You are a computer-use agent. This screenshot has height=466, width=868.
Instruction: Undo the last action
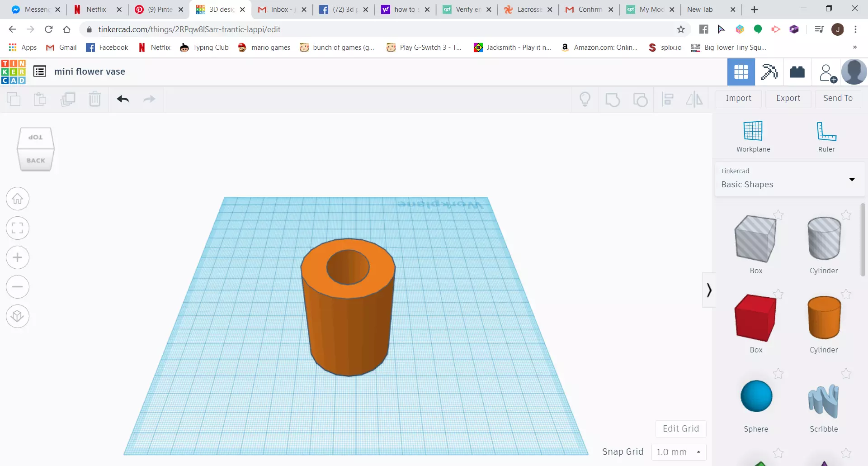click(123, 99)
